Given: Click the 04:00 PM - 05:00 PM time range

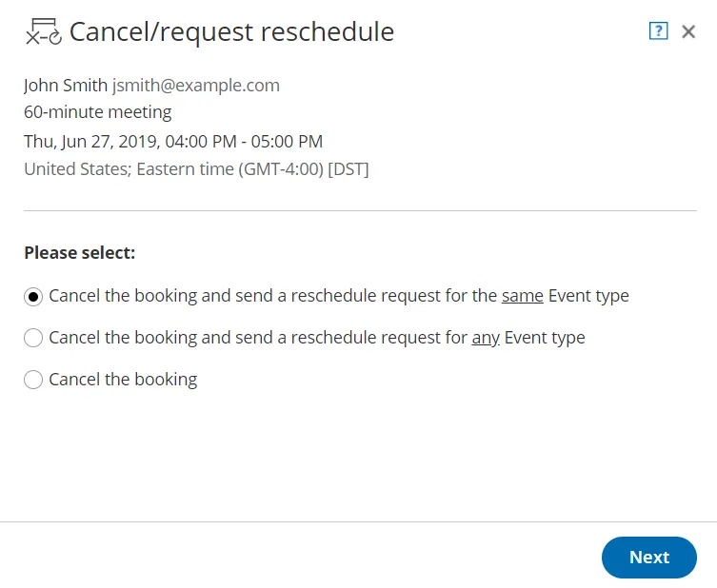Looking at the screenshot, I should [x=244, y=142].
